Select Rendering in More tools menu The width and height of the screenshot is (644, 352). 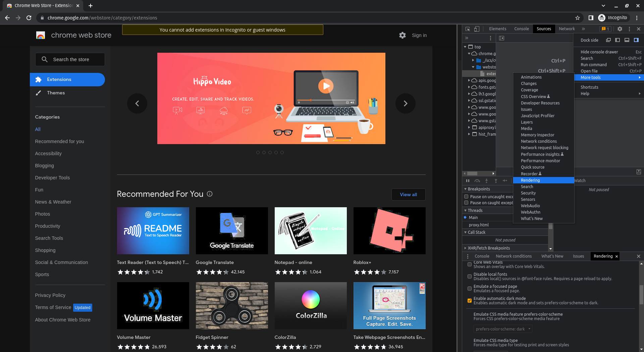[x=544, y=180]
